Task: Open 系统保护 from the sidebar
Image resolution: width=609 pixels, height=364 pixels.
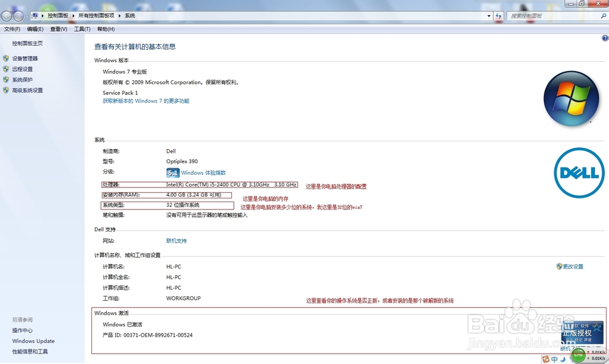Action: coord(22,80)
